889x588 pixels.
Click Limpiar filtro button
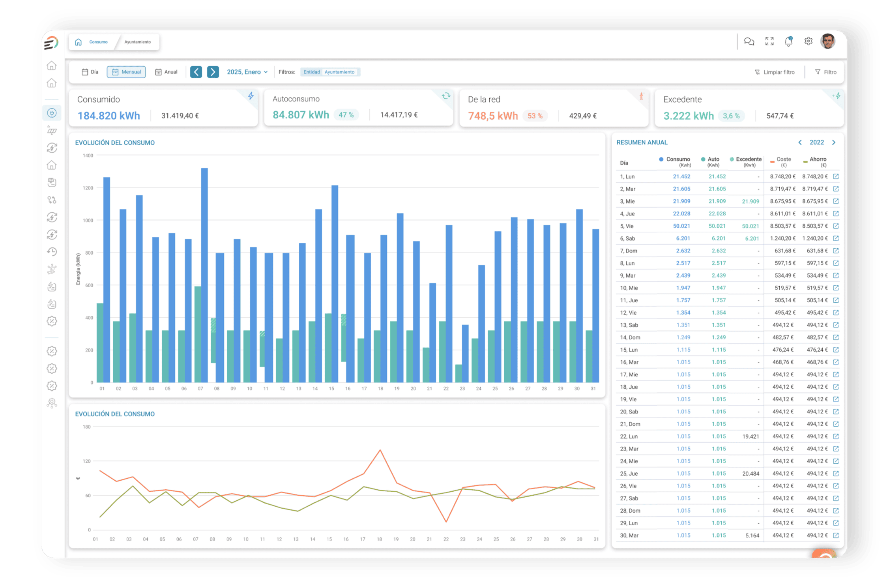[775, 72]
